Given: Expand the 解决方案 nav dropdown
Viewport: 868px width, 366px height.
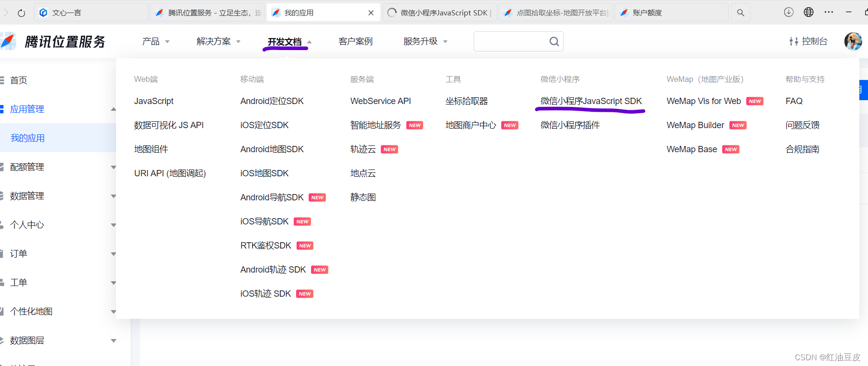Looking at the screenshot, I should click(219, 42).
